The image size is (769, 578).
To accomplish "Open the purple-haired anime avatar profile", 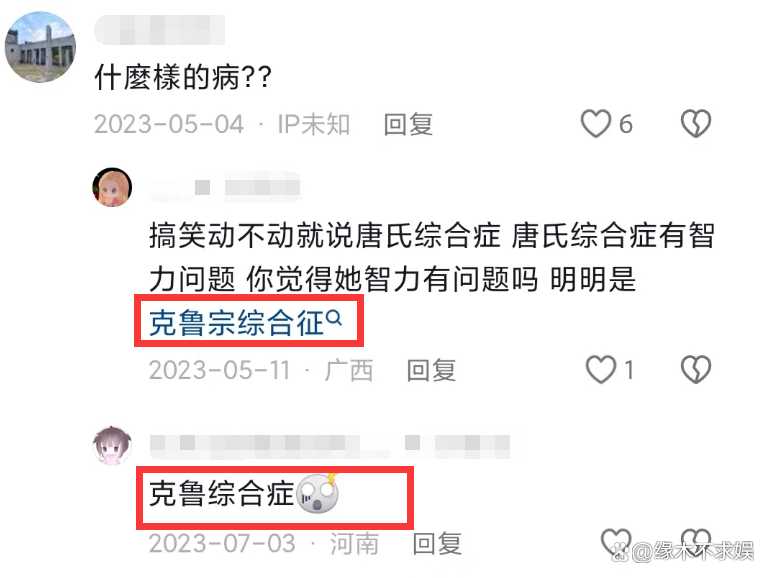I will (112, 445).
